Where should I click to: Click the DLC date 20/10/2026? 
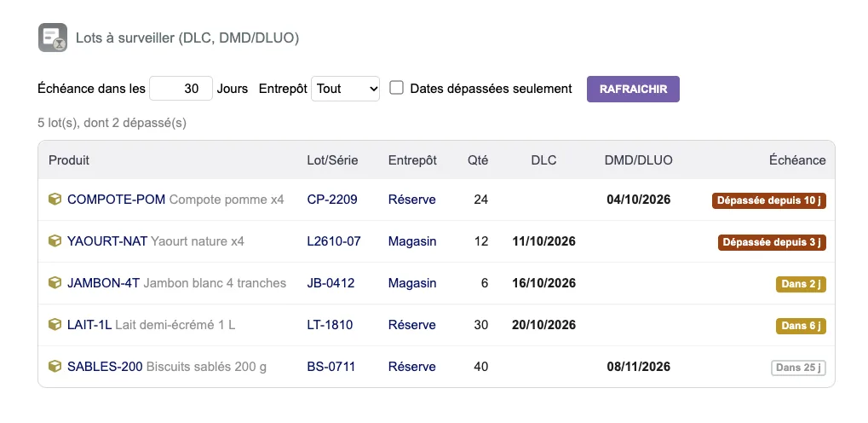coord(544,324)
